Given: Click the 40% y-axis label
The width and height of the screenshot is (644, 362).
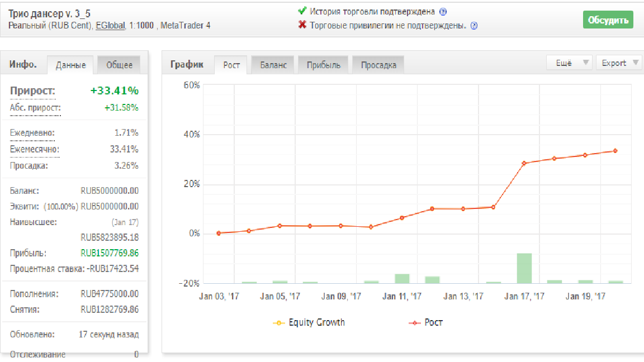Looking at the screenshot, I should [192, 135].
